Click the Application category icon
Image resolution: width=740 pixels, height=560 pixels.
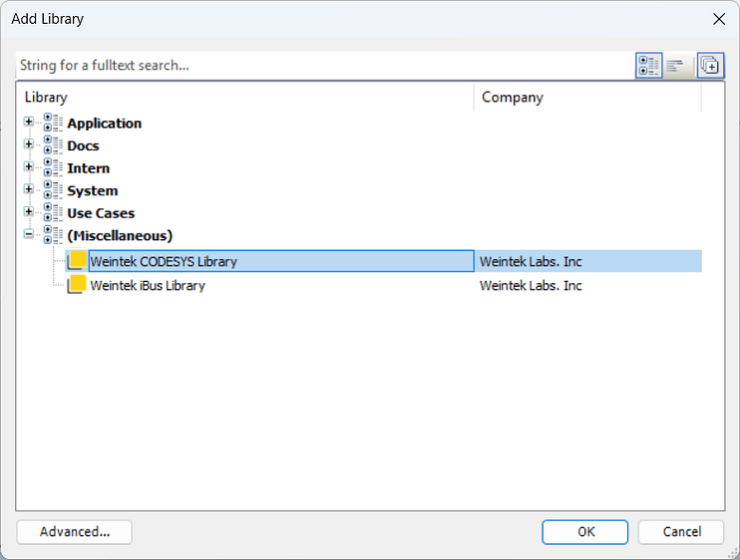(53, 123)
